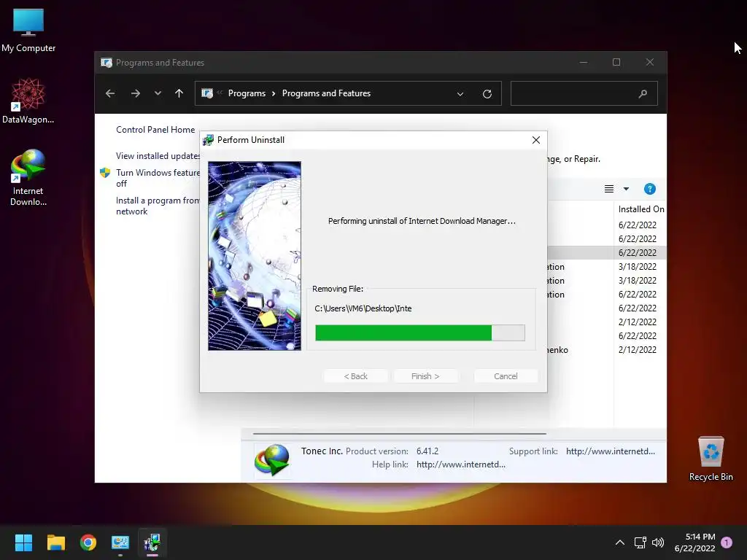
Task: Open Turn Windows features on or off
Action: click(158, 178)
